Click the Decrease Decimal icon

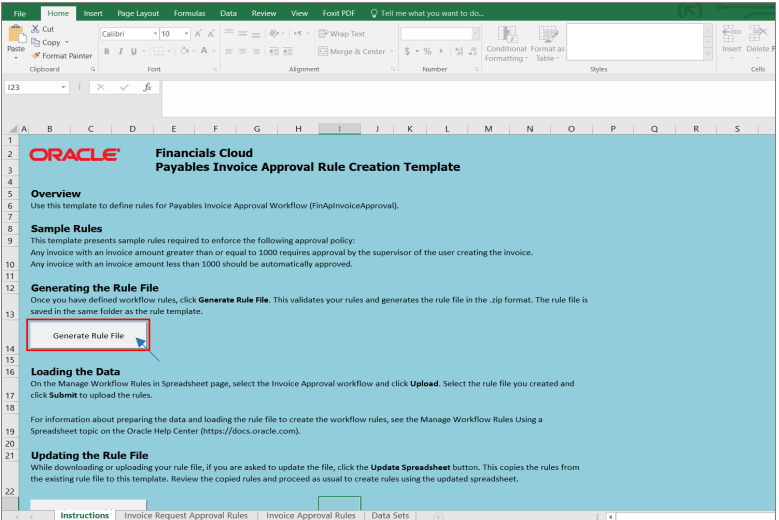472,51
